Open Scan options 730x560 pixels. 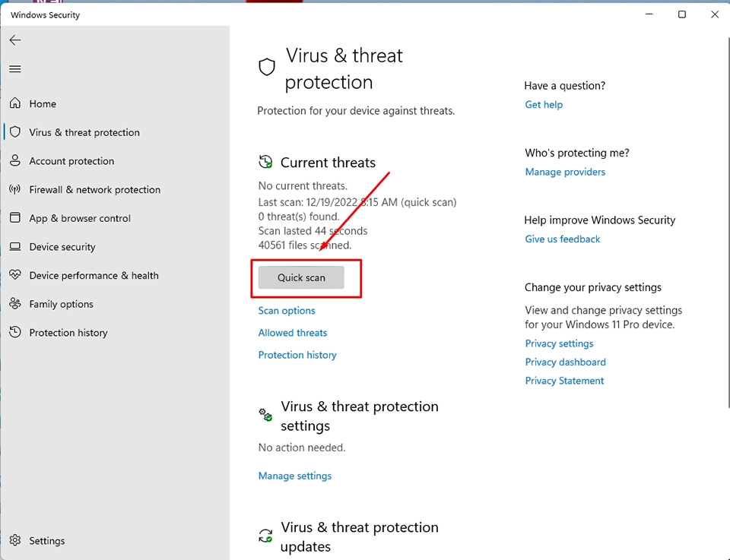287,311
